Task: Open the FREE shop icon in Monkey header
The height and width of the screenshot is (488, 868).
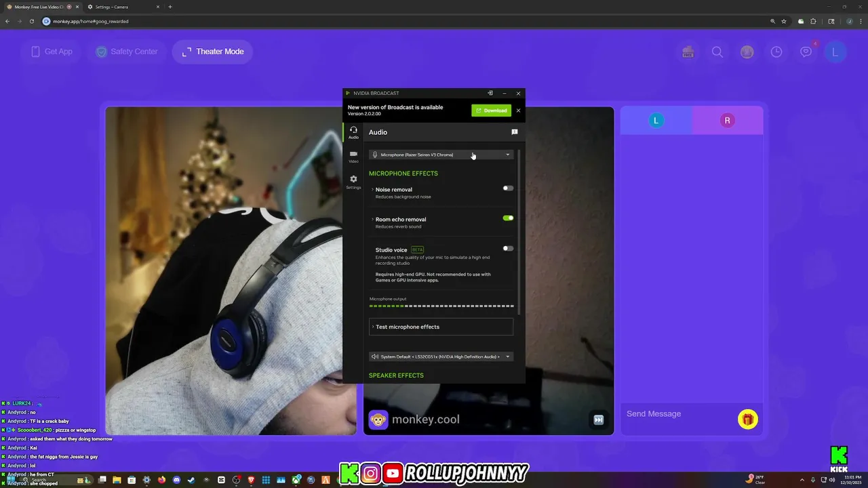Action: pyautogui.click(x=688, y=52)
